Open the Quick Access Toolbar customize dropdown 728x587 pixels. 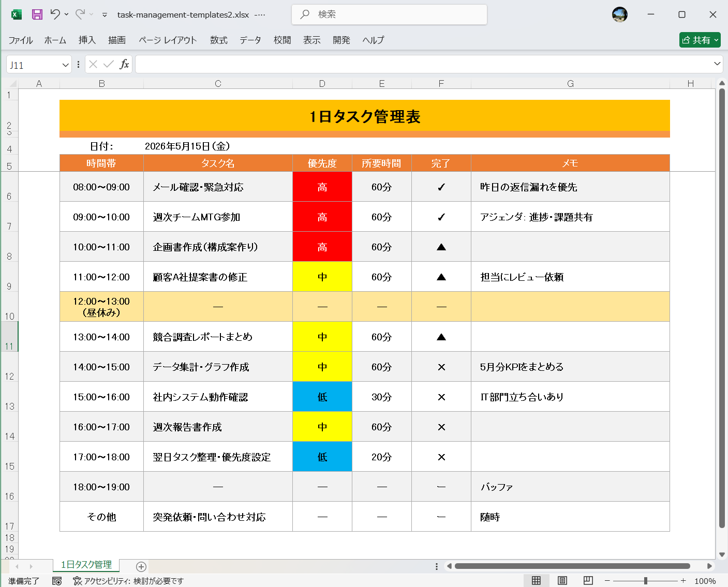pos(105,15)
